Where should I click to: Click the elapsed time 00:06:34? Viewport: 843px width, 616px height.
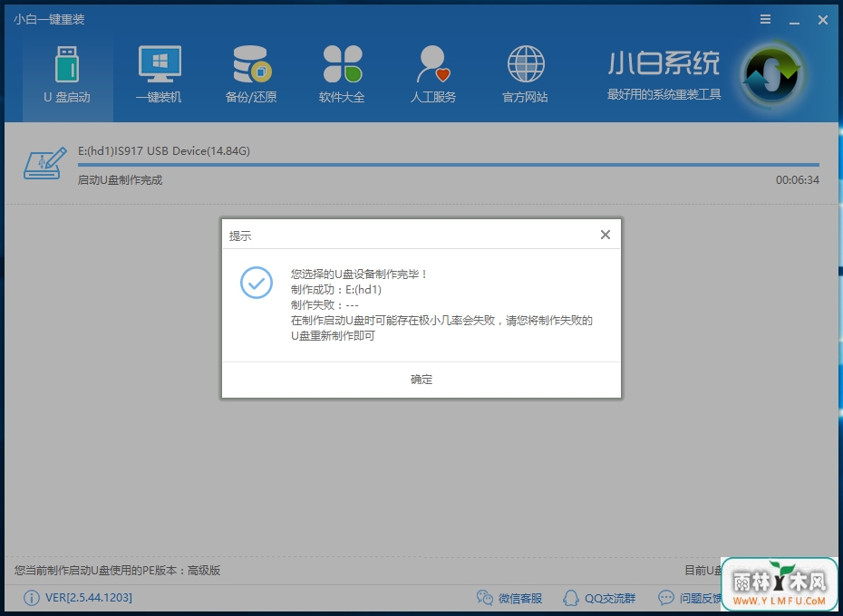pyautogui.click(x=798, y=180)
